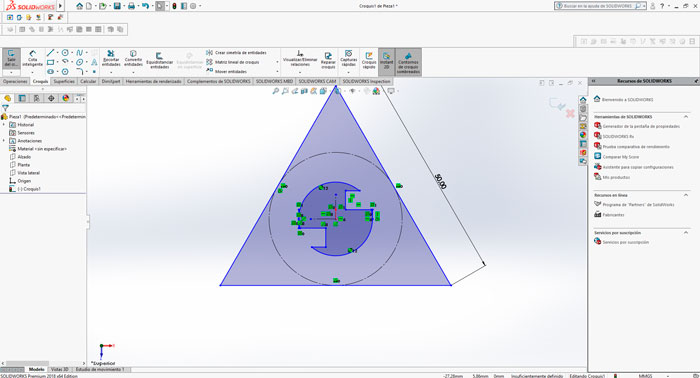Viewport: 700px width, 378px height.
Task: Toggle the selection cursor tool in quick toolbar
Action: tap(159, 6)
